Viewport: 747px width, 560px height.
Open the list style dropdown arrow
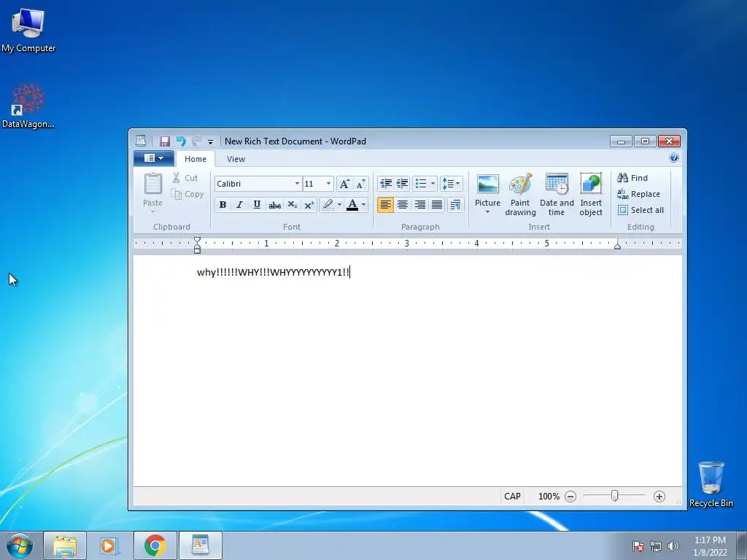(x=433, y=183)
